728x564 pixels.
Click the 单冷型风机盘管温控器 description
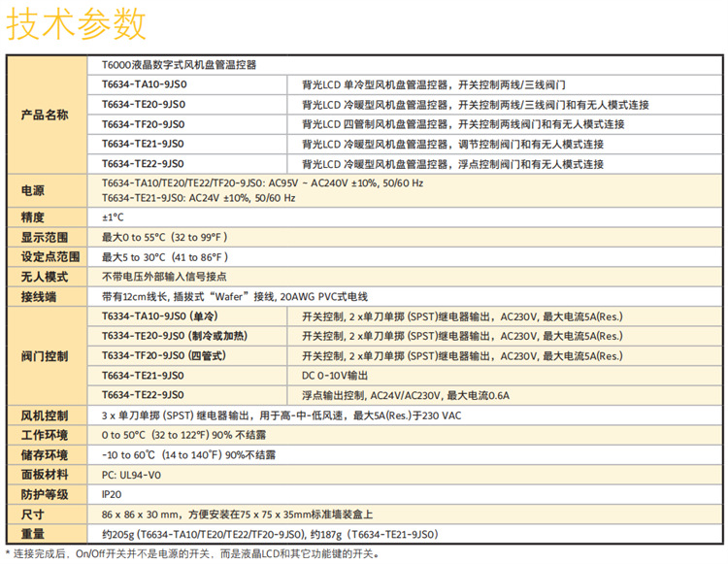[x=434, y=85]
